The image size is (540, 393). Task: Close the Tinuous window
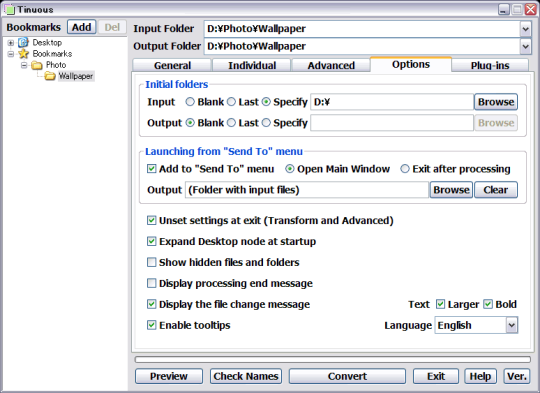pos(530,10)
